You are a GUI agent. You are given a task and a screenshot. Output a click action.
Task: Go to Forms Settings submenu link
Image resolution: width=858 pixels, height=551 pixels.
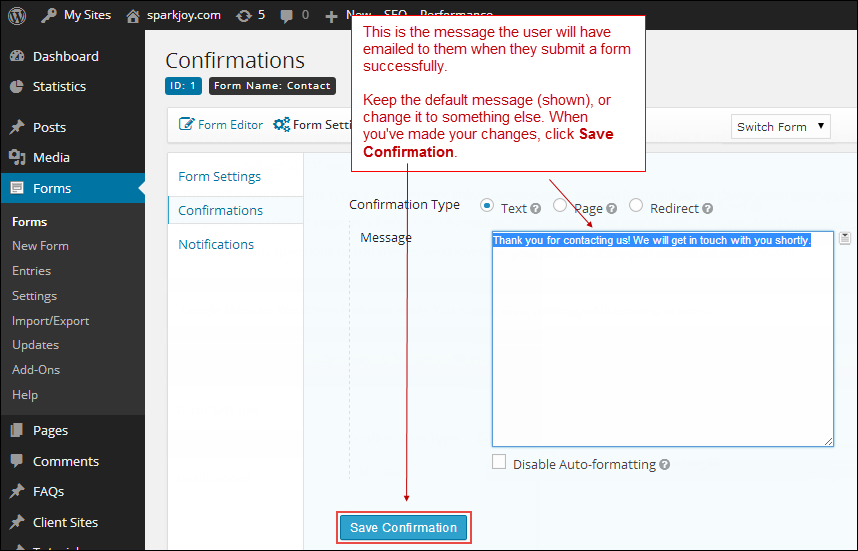coord(34,295)
